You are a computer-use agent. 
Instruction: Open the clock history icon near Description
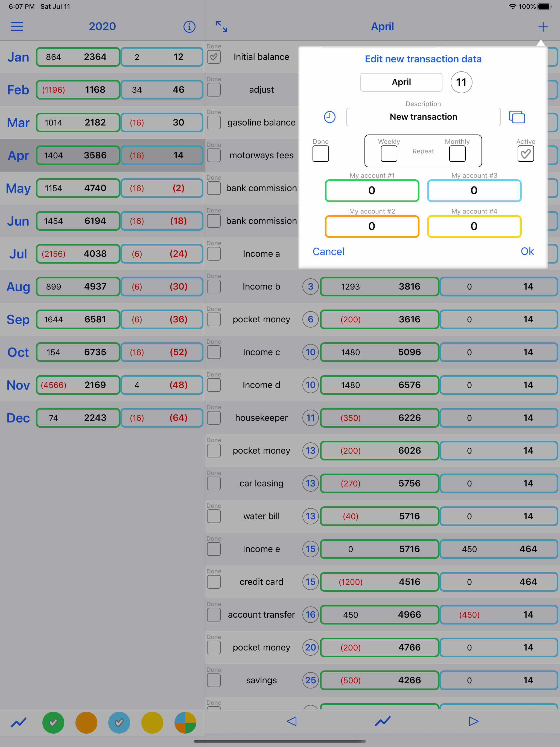[330, 117]
